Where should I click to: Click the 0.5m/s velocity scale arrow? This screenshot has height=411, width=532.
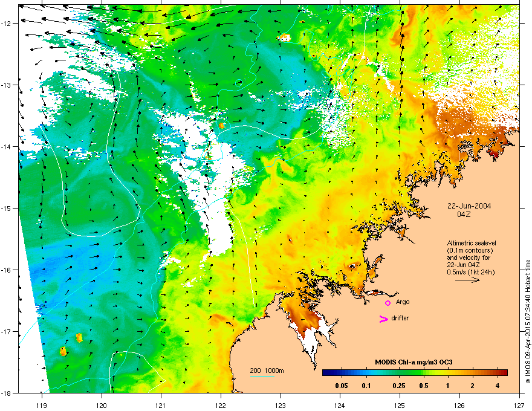(467, 280)
